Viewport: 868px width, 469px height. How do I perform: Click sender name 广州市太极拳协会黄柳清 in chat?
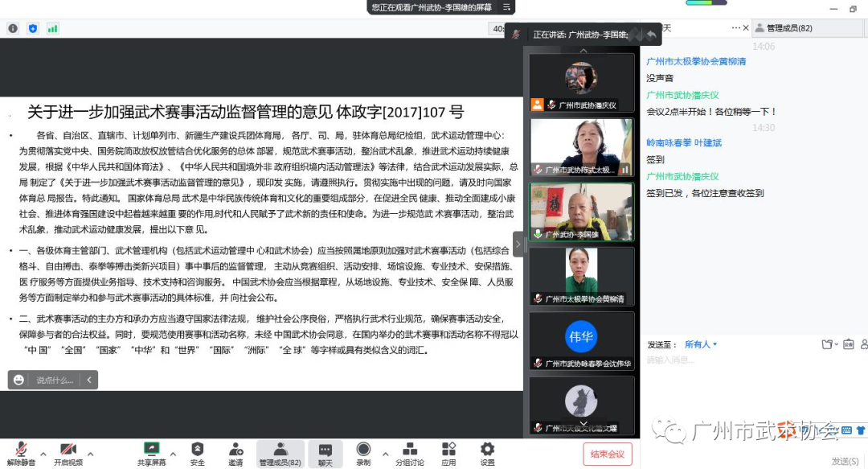[x=696, y=61]
